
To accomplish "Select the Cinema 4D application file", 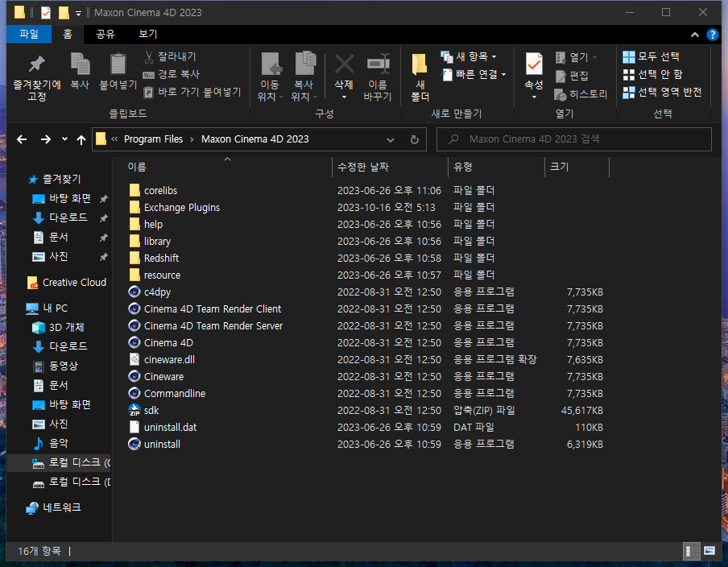I will click(168, 343).
